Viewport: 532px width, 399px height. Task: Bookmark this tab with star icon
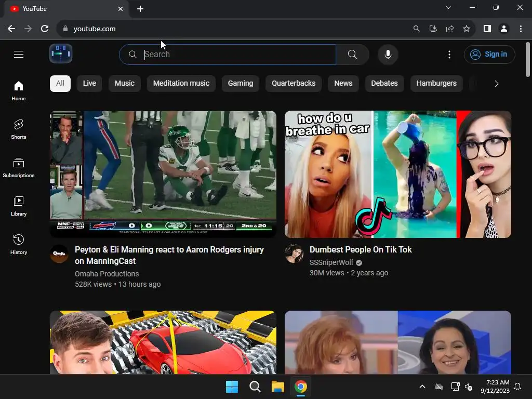click(x=467, y=29)
